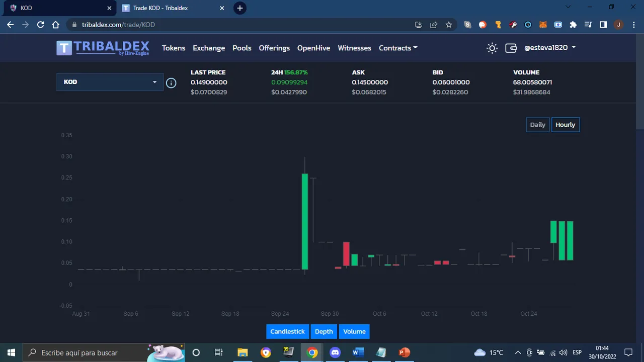Viewport: 644px width, 362px height.
Task: Open the Cortana circle on the taskbar
Action: (x=196, y=352)
